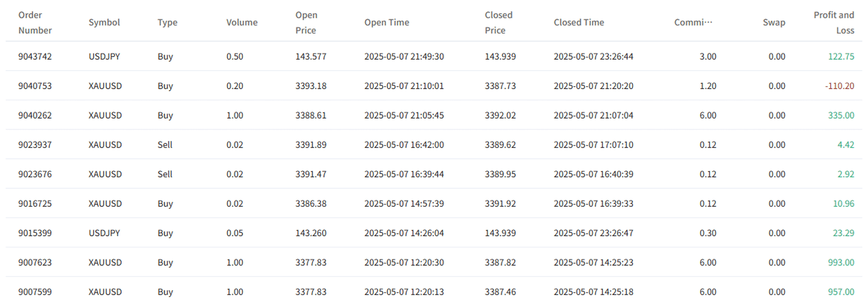
Task: Select order number 9016725
Action: tap(35, 204)
